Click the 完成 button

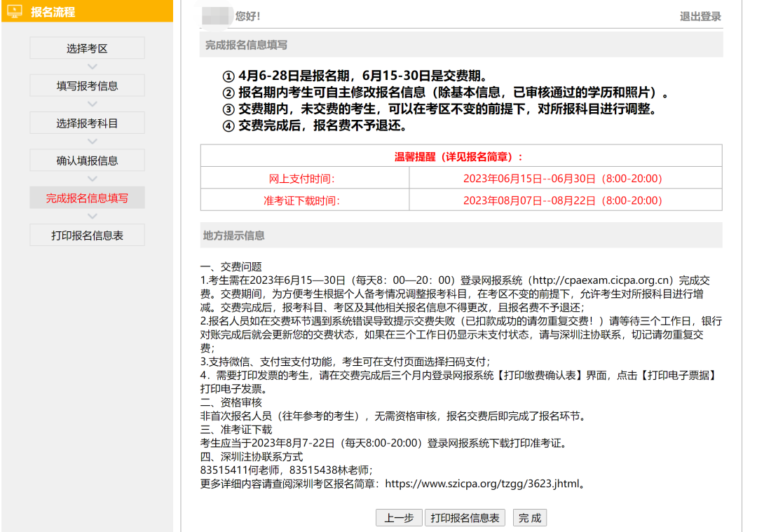[530, 518]
